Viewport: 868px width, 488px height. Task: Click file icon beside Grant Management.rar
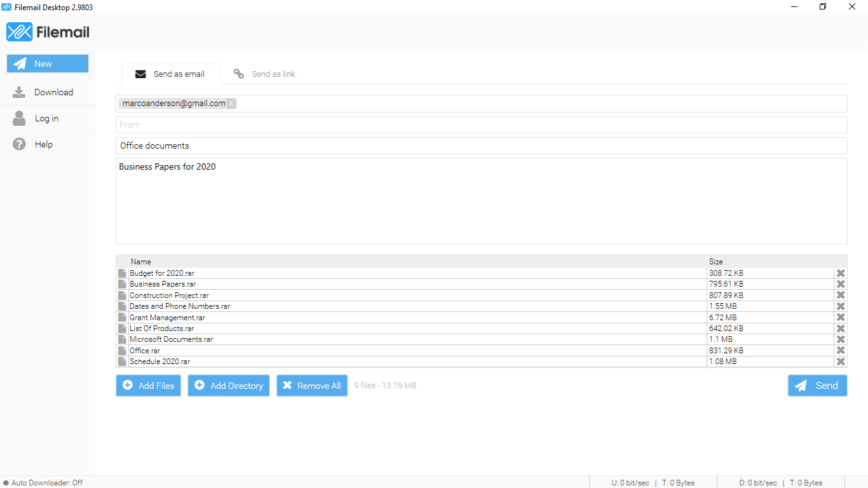pyautogui.click(x=122, y=317)
